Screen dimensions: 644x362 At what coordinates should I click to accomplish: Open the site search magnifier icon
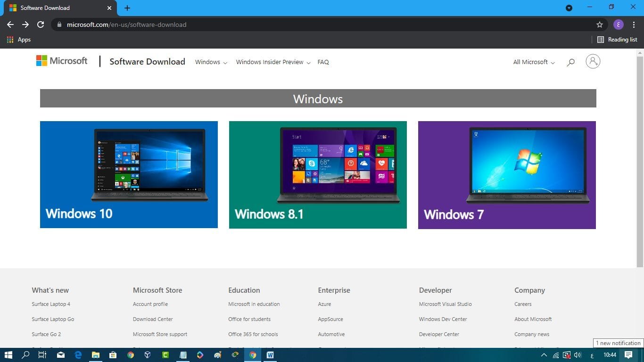tap(570, 62)
